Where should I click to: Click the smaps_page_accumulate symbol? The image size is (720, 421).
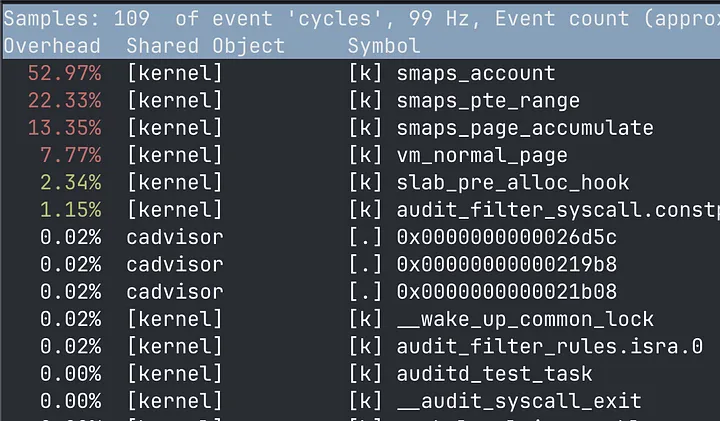(525, 128)
